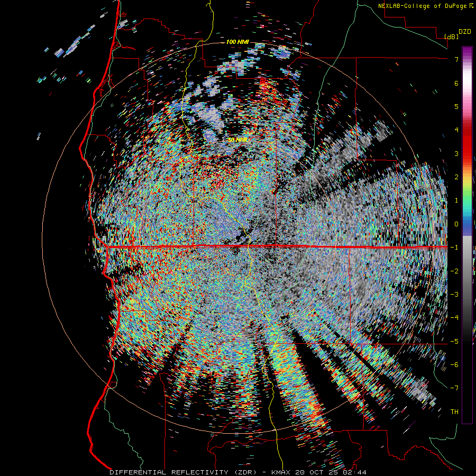Image resolution: width=476 pixels, height=476 pixels.
Task: Click the 50 NMI range ring label
Action: [x=237, y=140]
